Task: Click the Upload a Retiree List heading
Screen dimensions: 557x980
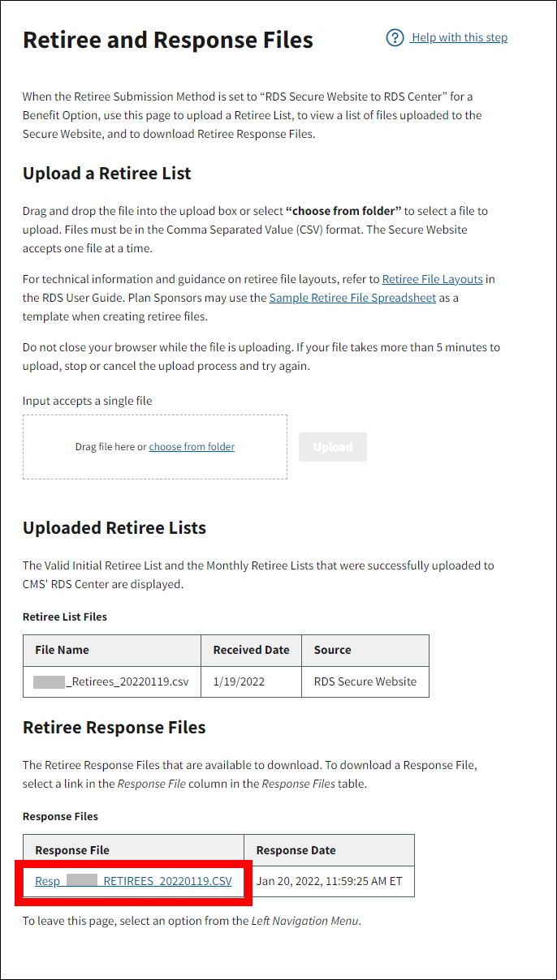Action: point(107,173)
